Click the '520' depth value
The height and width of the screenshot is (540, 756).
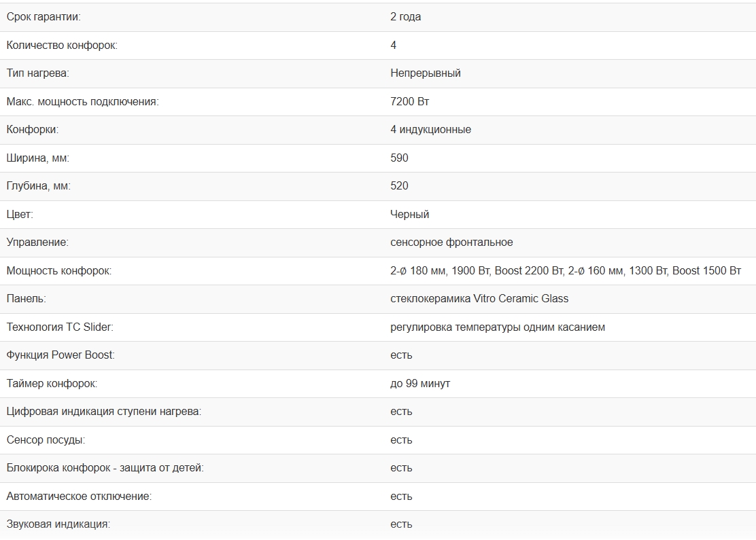[399, 186]
